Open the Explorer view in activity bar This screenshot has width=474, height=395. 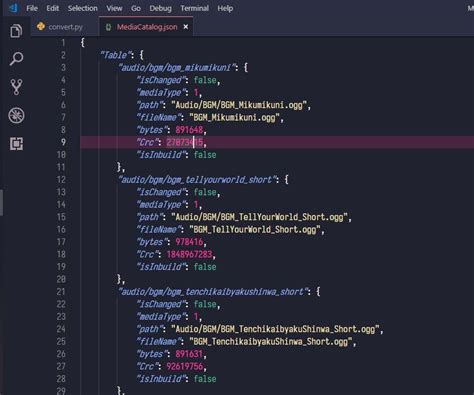point(16,31)
